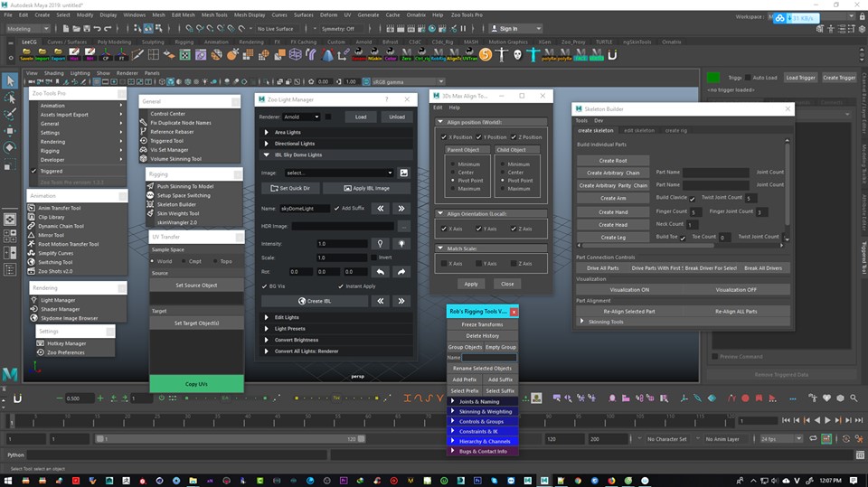The height and width of the screenshot is (487, 868).
Task: Open the Clip Library tool
Action: 51,217
